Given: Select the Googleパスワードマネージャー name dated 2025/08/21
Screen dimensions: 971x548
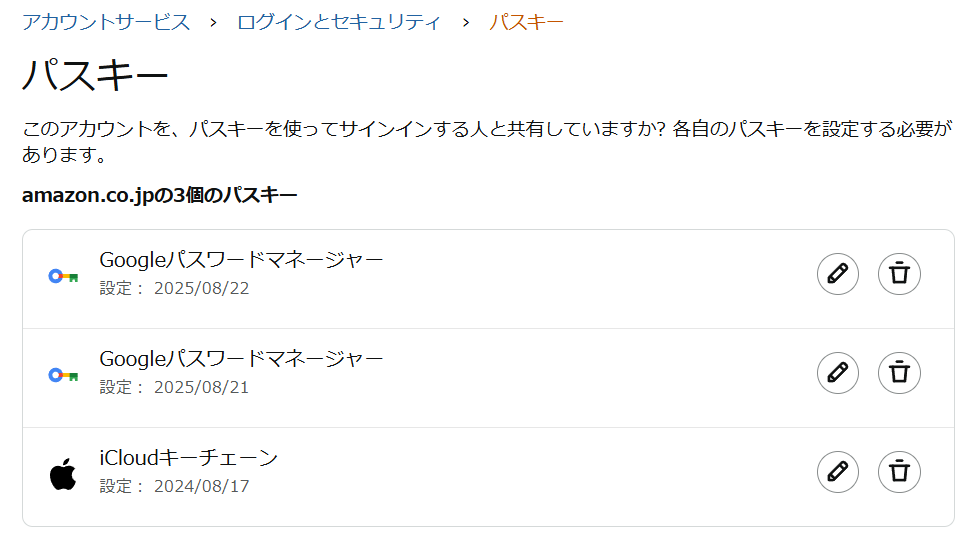Looking at the screenshot, I should [x=241, y=359].
